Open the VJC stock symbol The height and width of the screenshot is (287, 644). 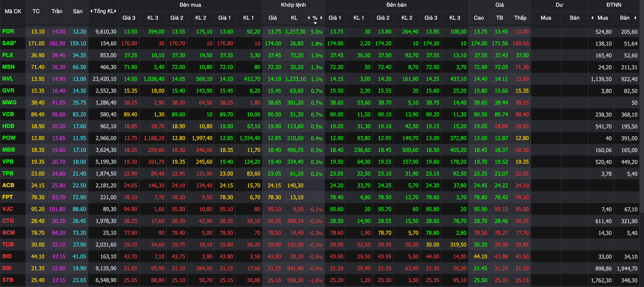pos(8,209)
